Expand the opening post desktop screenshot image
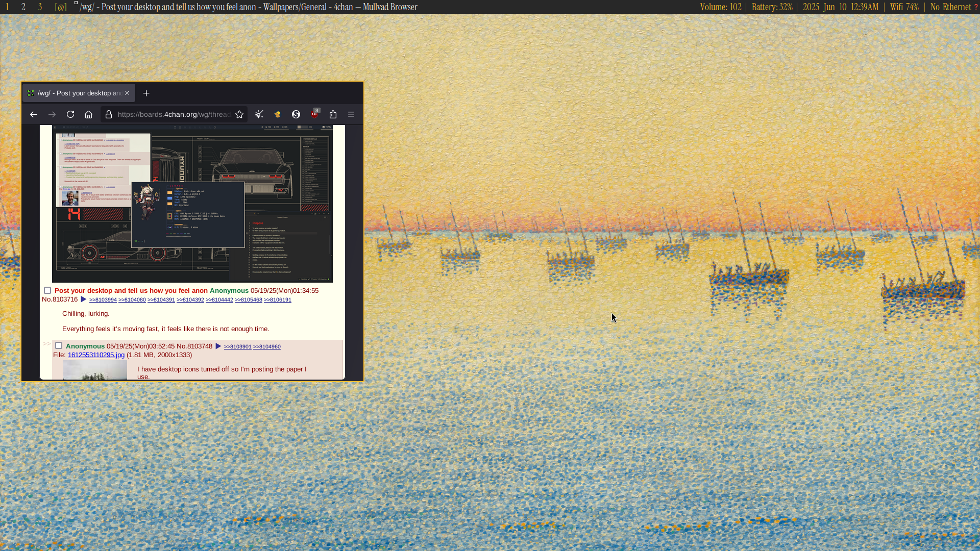 pyautogui.click(x=192, y=204)
